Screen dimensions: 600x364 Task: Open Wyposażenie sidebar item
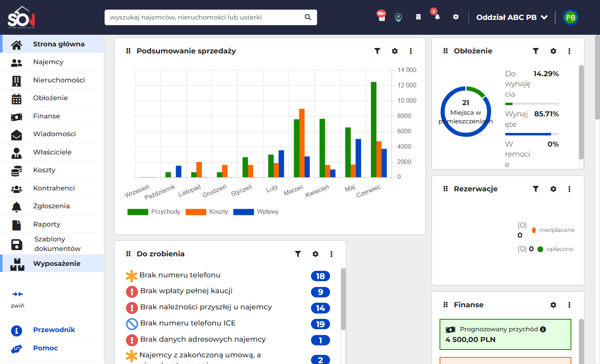pos(52,263)
